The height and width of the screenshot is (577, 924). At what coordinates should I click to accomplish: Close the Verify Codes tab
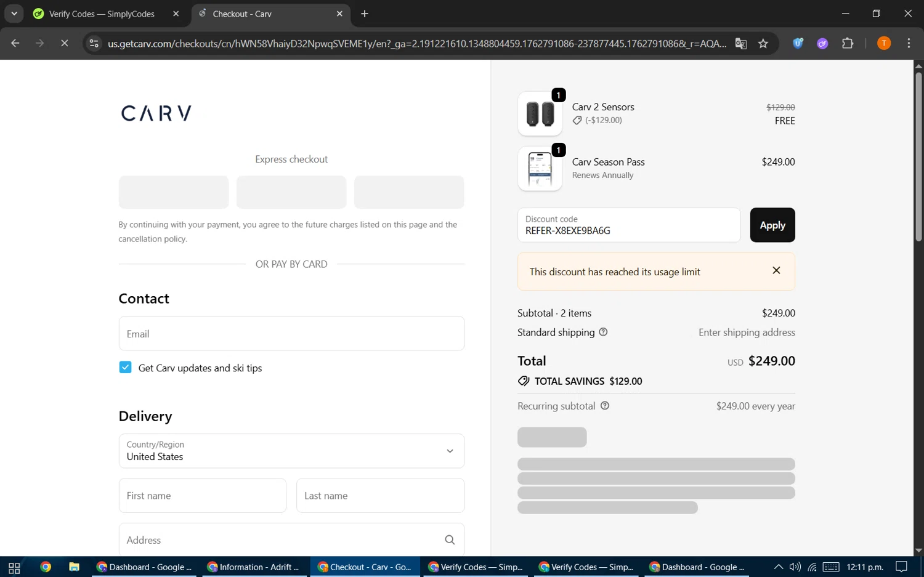[176, 14]
